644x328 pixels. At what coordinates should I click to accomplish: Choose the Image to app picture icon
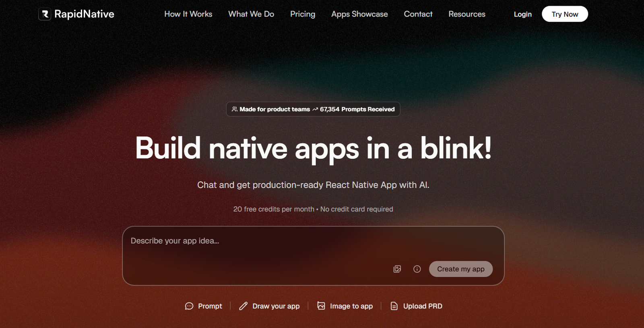(321, 306)
